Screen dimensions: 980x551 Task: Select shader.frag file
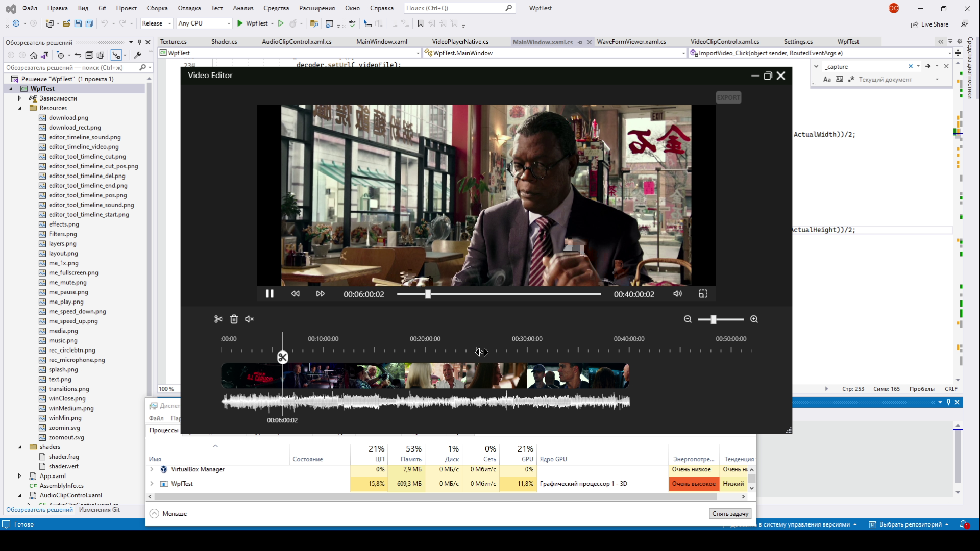click(x=64, y=457)
